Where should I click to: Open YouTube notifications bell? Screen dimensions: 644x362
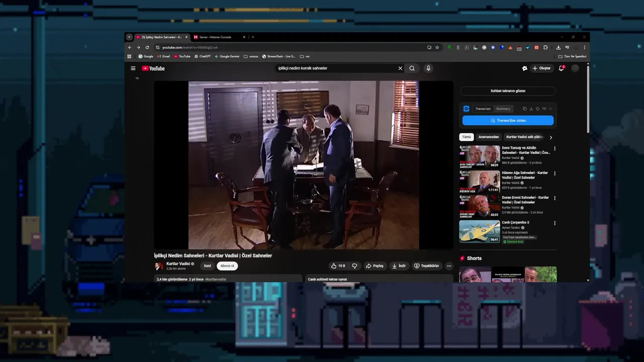(561, 68)
